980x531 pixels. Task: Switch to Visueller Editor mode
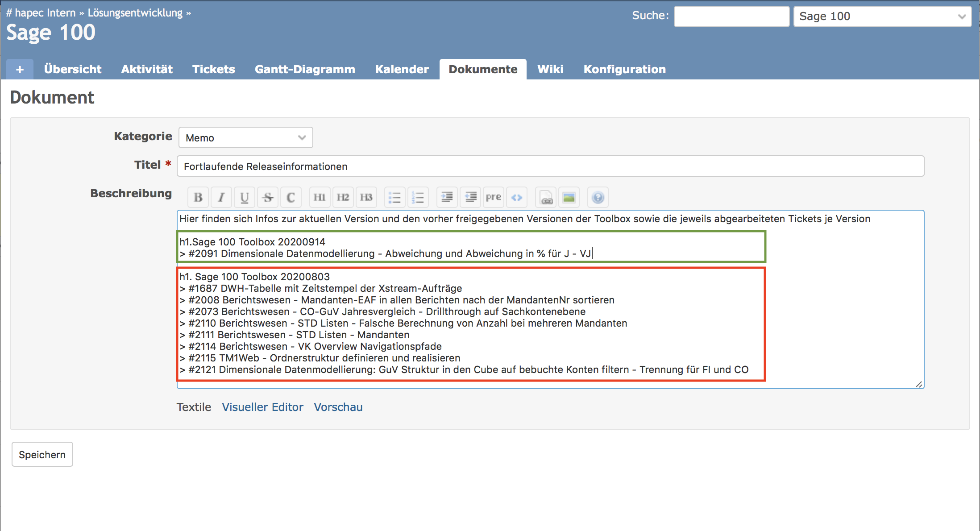(x=262, y=407)
